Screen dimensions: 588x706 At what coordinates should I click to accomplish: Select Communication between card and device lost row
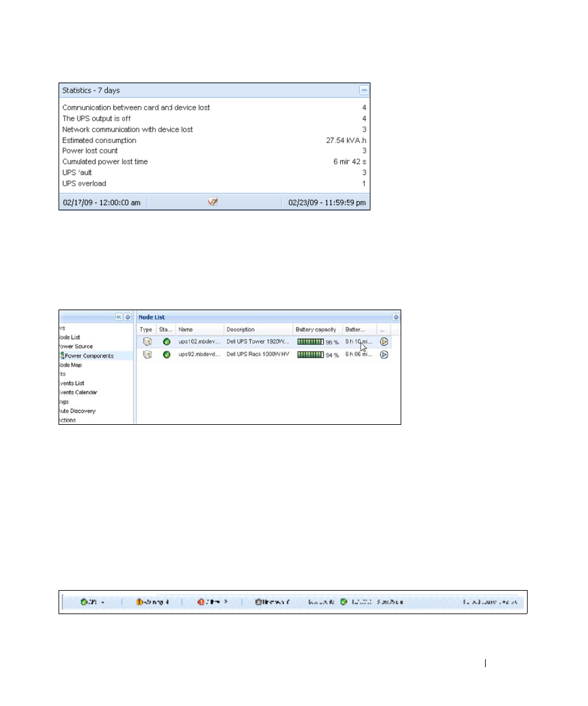coord(214,108)
